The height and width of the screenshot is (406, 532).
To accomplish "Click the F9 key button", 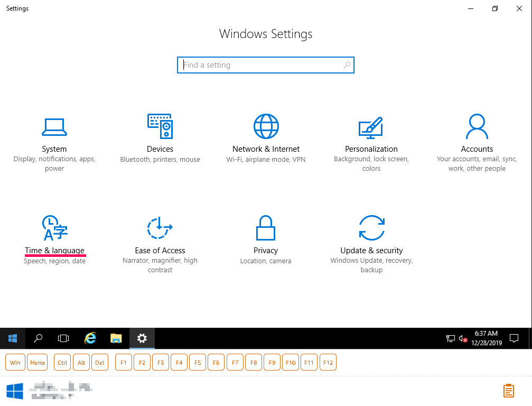I will pyautogui.click(x=272, y=363).
